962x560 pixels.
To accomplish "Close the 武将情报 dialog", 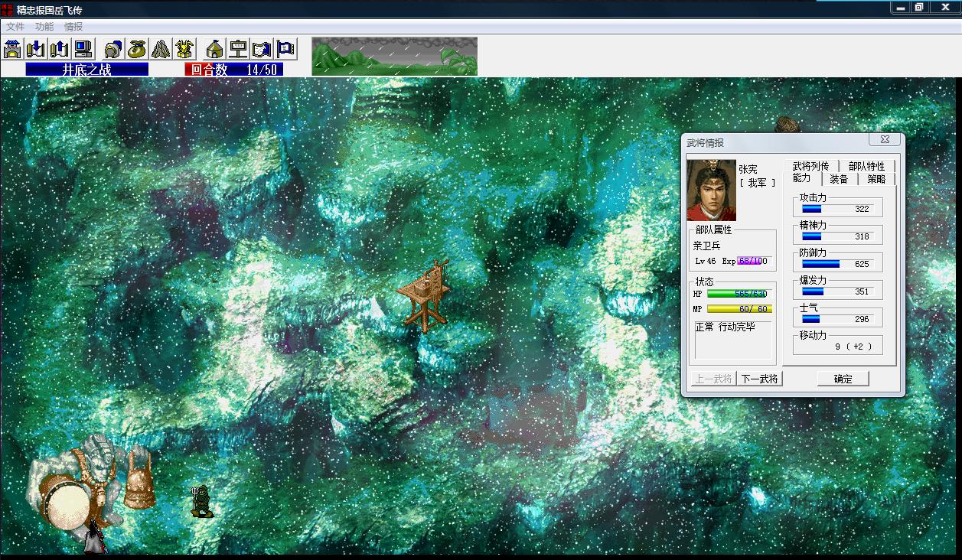I will [885, 140].
